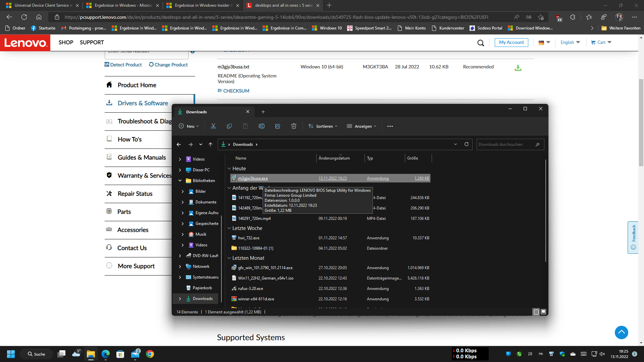Click the browser home icon
Screen dimensions: 644x362
(x=39, y=17)
